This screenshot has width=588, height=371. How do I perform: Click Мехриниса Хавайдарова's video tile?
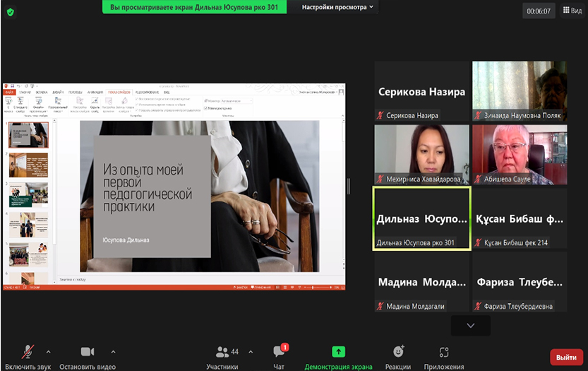421,154
